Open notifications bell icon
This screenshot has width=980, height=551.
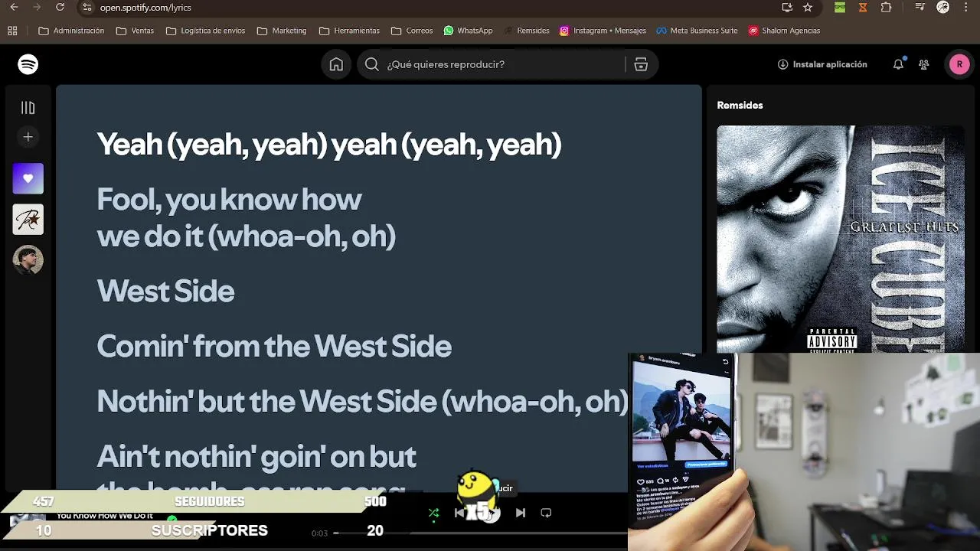click(x=898, y=64)
